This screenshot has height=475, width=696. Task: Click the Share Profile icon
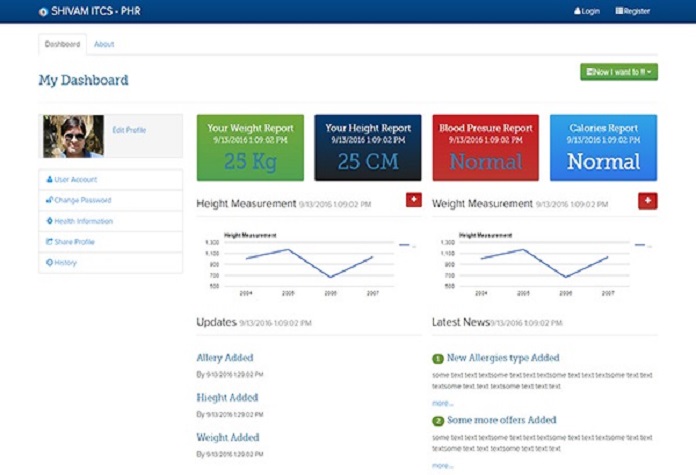tap(49, 241)
